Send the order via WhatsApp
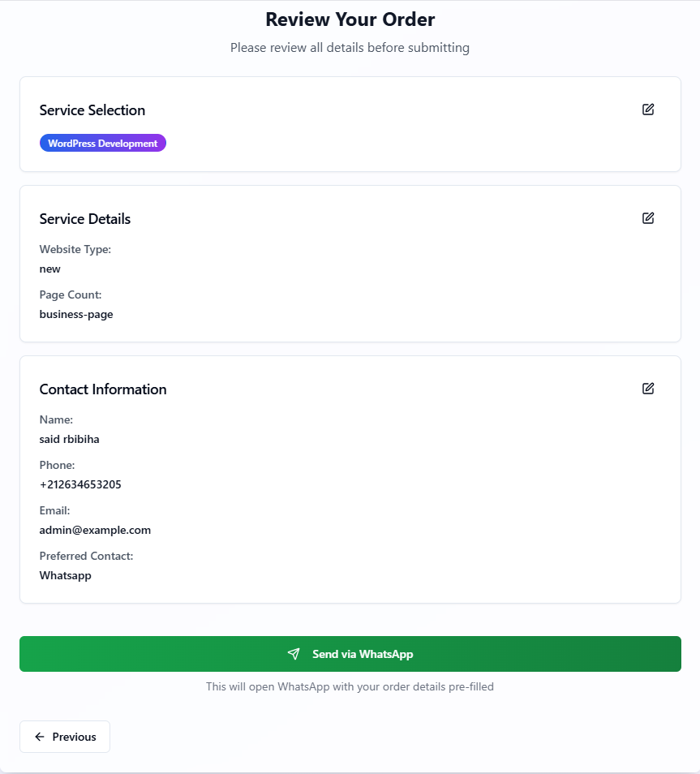This screenshot has height=774, width=700. 350,654
